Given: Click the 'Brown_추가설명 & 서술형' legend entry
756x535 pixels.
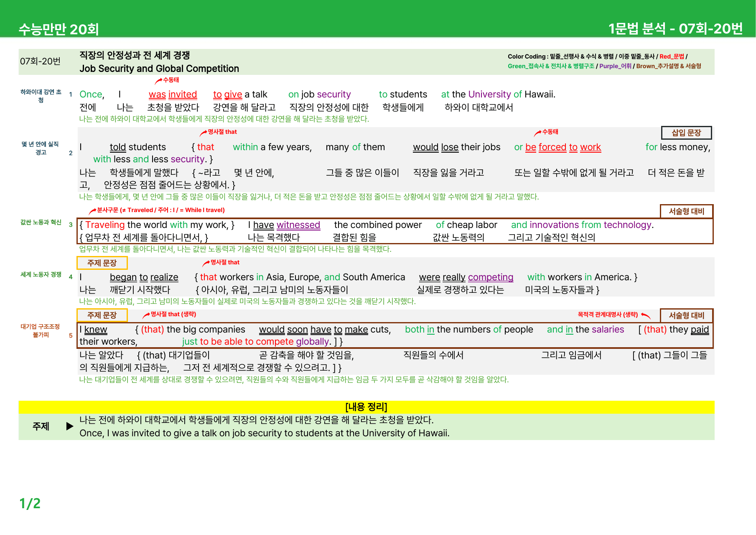Looking at the screenshot, I should 669,66.
